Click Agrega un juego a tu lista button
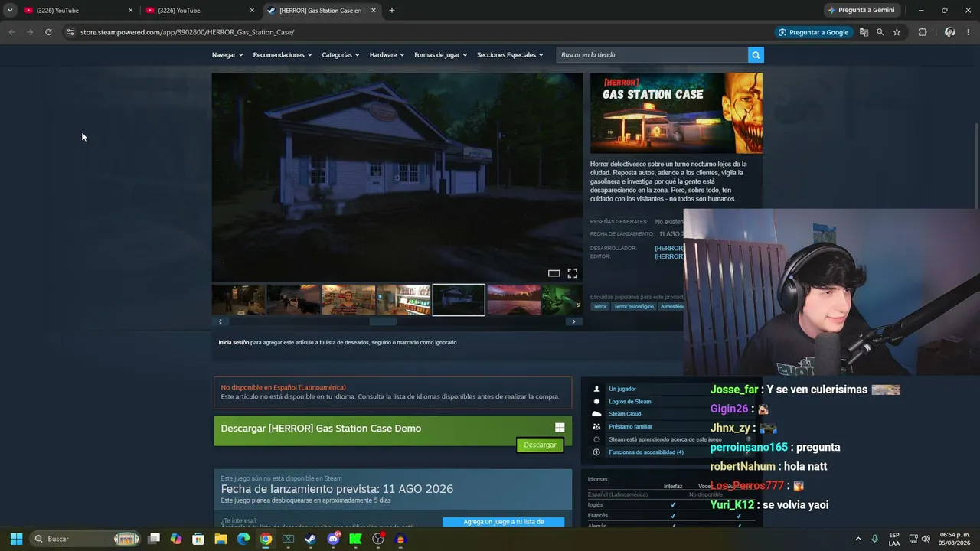980x551 pixels. (503, 522)
